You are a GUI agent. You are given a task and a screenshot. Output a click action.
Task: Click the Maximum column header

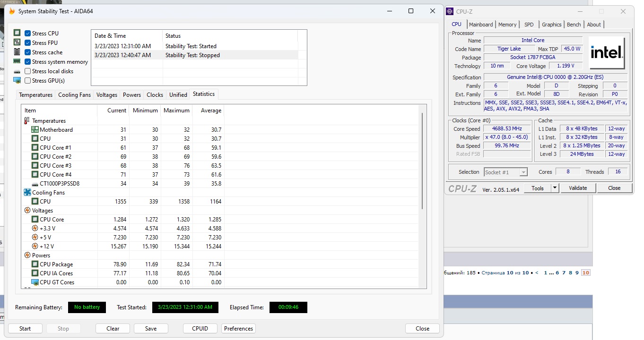(x=176, y=110)
